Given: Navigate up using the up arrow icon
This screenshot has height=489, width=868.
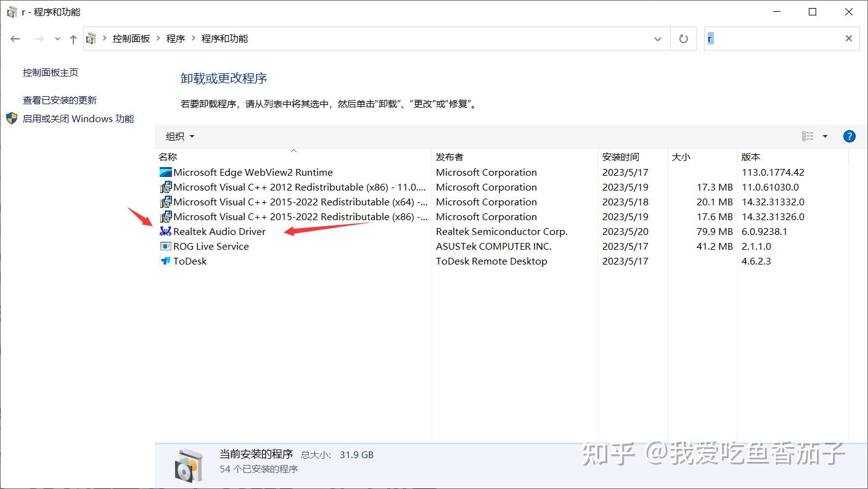Looking at the screenshot, I should (73, 38).
